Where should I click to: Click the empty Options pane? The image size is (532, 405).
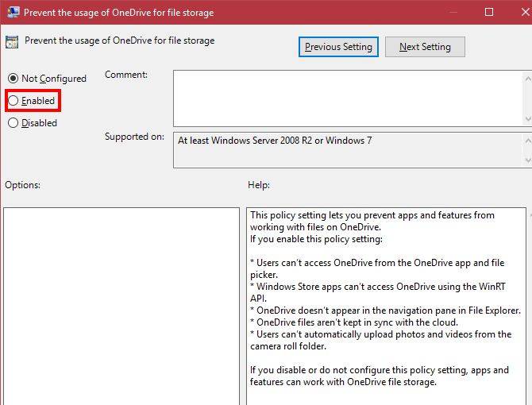point(121,306)
